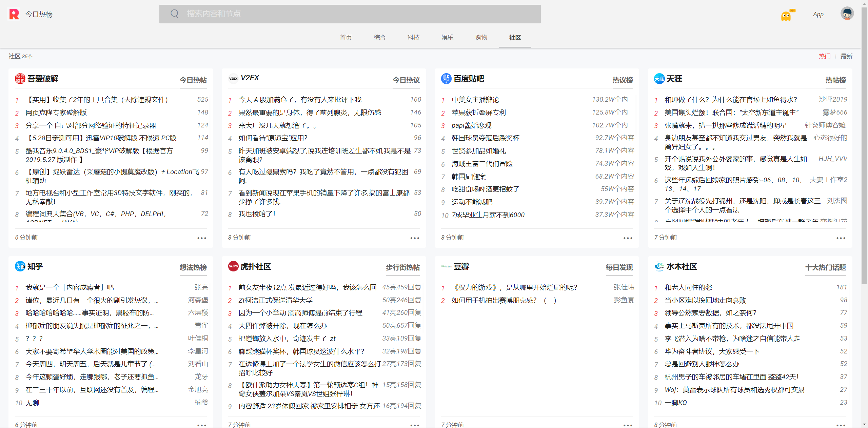This screenshot has height=428, width=868.
Task: Click the 百度贴吧 site icon
Action: click(446, 79)
